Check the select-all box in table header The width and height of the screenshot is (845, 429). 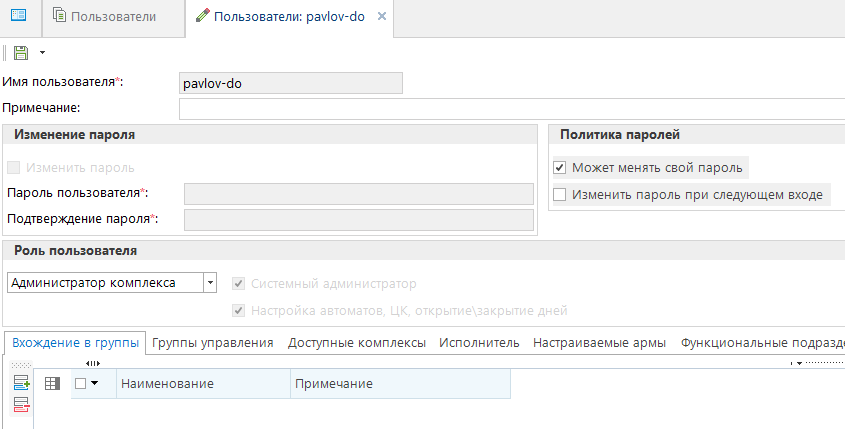[x=80, y=383]
